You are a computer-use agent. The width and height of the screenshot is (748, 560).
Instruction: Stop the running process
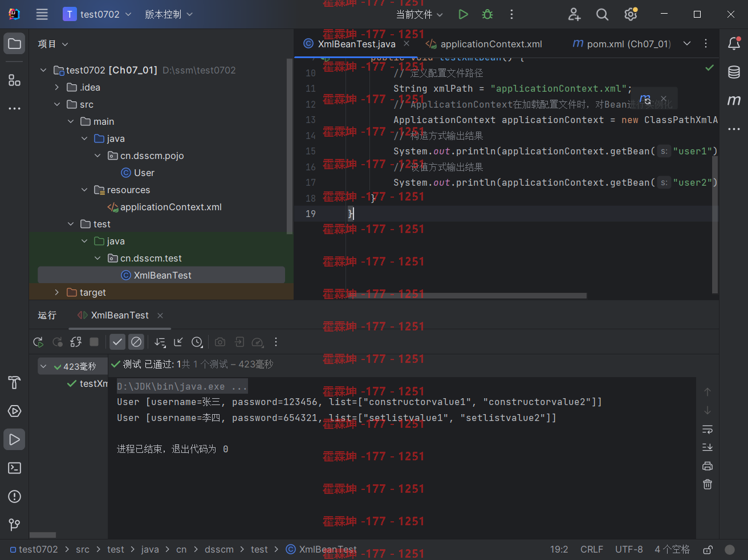point(94,342)
